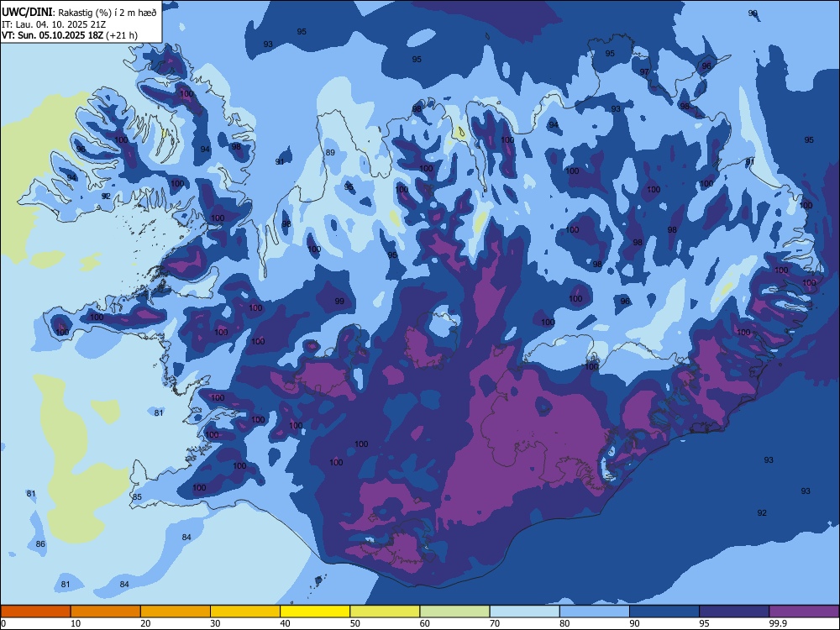Click the 'UWC/DINI' title text

(x=27, y=13)
